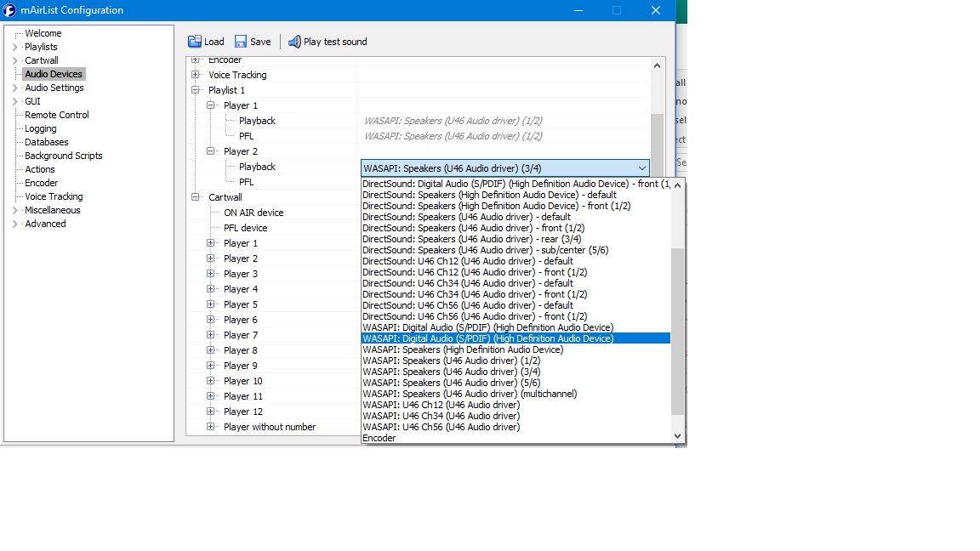
Task: Pick WASAPI Speakers (U46 Audio driver) (1/2)
Action: tap(516, 361)
